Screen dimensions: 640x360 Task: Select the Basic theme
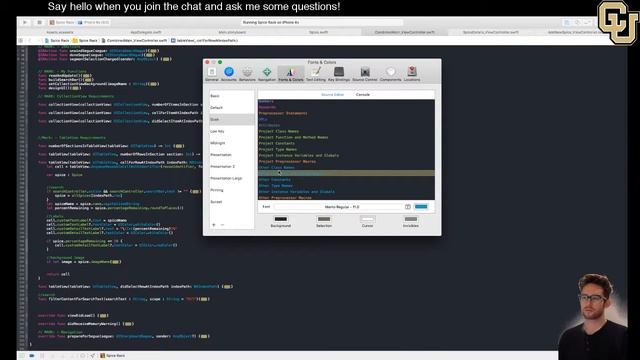point(231,96)
